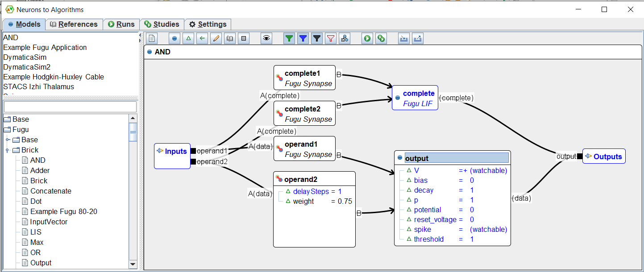Expand the Base subfolder under Fugu

coord(8,140)
